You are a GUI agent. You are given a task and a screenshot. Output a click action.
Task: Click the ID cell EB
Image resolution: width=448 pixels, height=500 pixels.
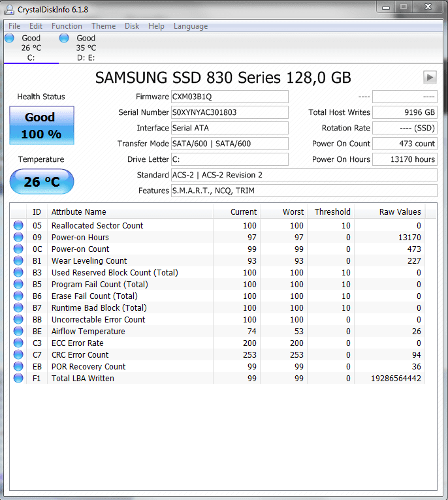[37, 366]
